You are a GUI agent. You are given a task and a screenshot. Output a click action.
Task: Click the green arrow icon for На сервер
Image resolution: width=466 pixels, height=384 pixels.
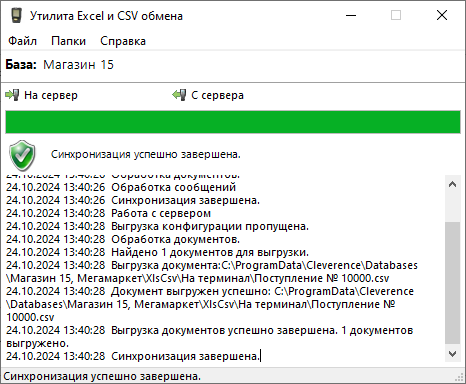12,95
